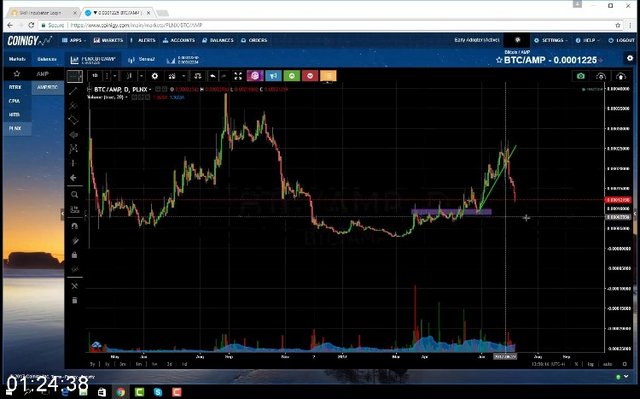Image resolution: width=640 pixels, height=399 pixels.
Task: Select the geometric shapes tool
Action: click(x=73, y=120)
